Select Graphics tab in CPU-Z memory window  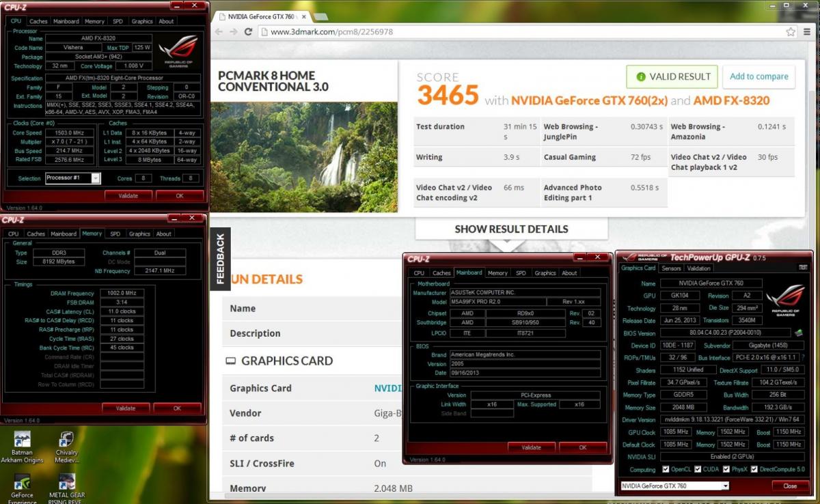pyautogui.click(x=139, y=234)
